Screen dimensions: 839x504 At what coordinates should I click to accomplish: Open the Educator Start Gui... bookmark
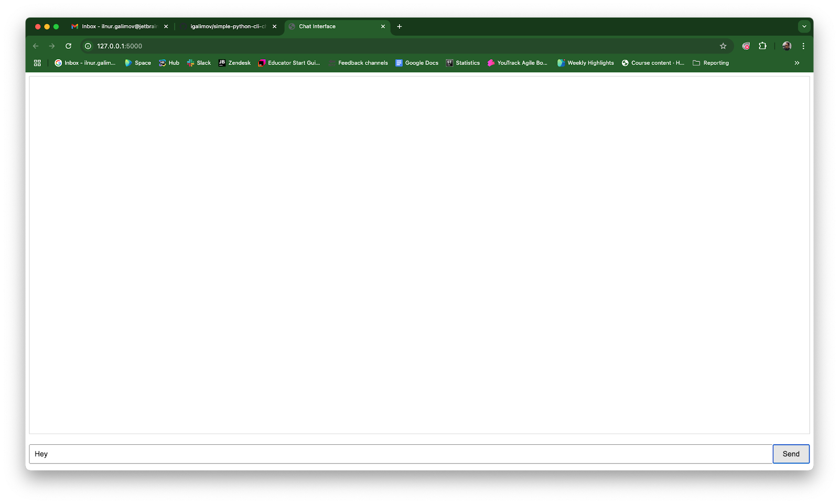tap(289, 63)
